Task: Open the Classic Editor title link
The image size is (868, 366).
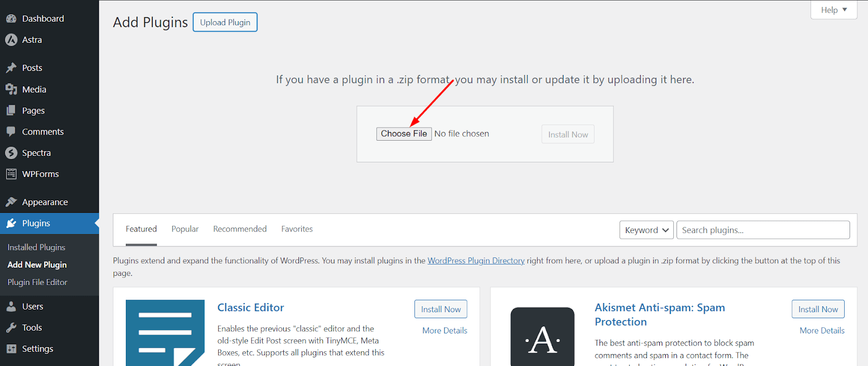Action: pyautogui.click(x=251, y=307)
